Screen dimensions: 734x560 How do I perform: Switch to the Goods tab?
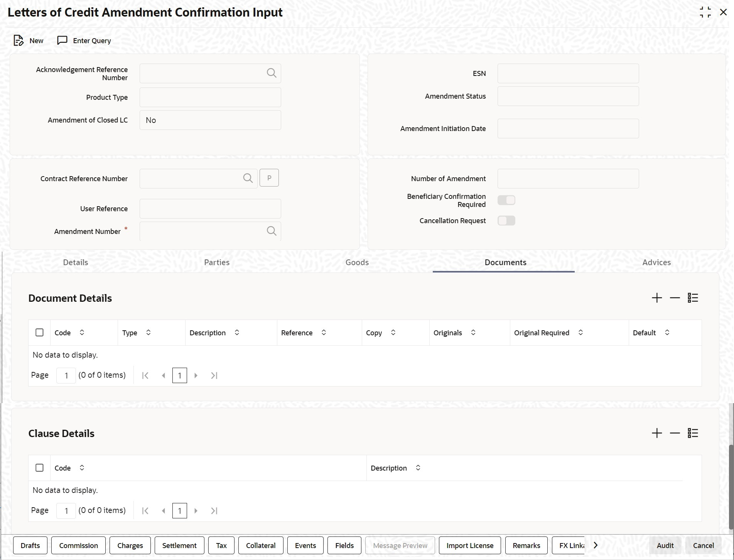click(x=357, y=262)
